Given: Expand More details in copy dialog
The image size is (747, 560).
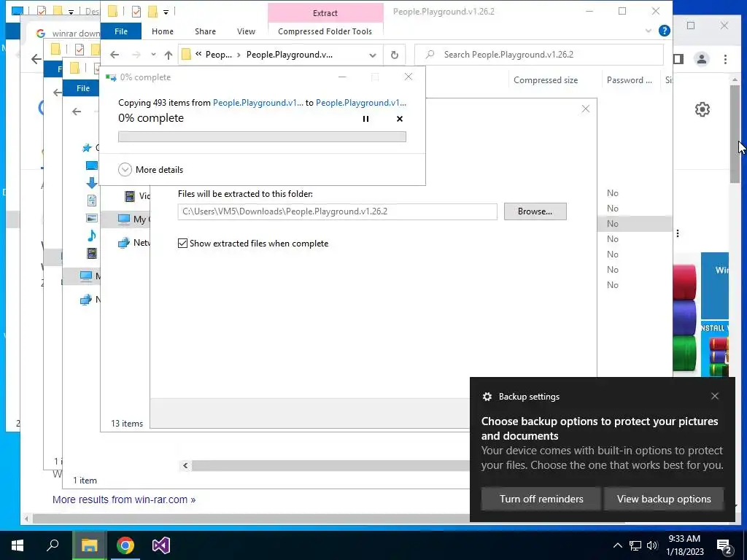Looking at the screenshot, I should (150, 169).
